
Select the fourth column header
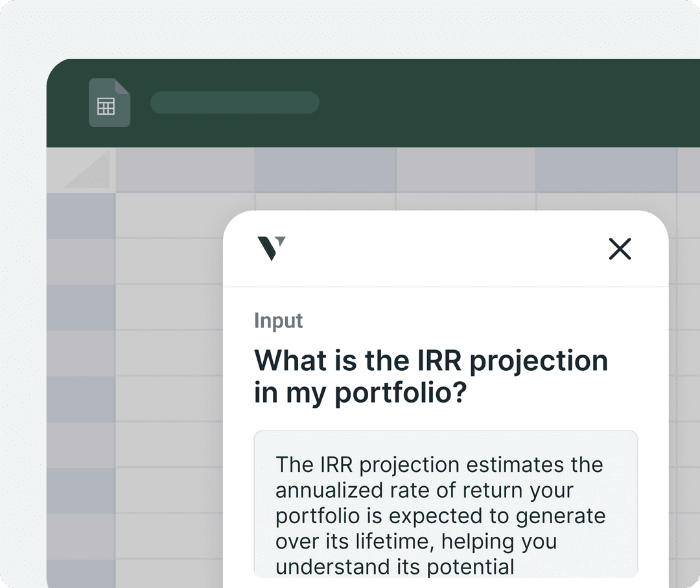606,171
